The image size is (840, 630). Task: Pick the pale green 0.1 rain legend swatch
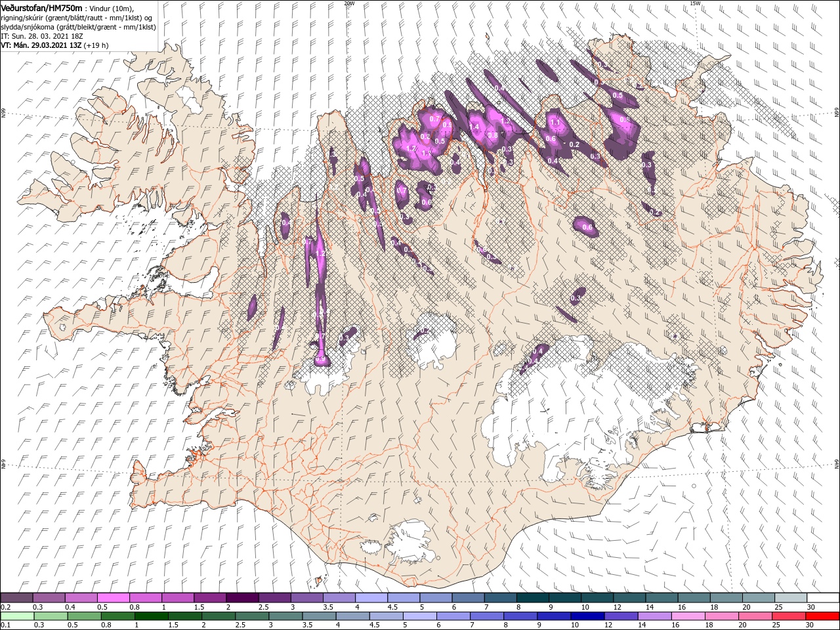click(x=16, y=616)
